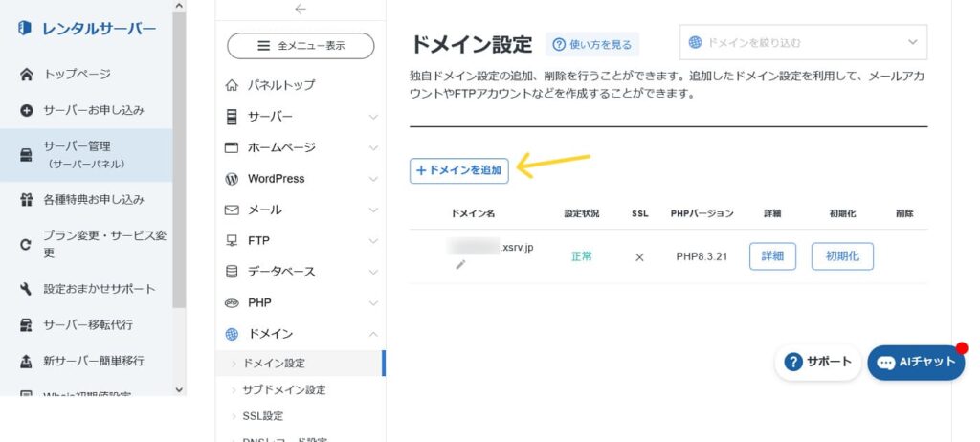The width and height of the screenshot is (980, 442).
Task: Click the back arrow at top of panel
Action: (x=301, y=9)
